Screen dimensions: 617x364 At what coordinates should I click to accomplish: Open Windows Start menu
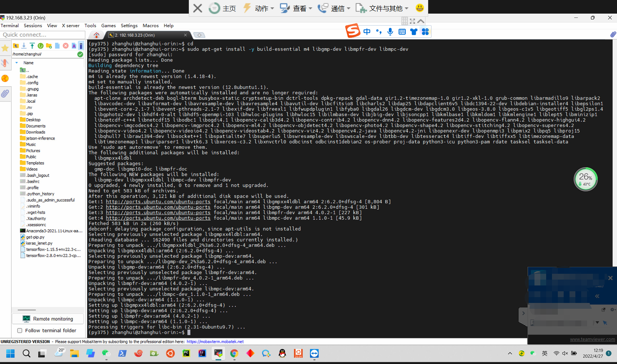coord(10,353)
